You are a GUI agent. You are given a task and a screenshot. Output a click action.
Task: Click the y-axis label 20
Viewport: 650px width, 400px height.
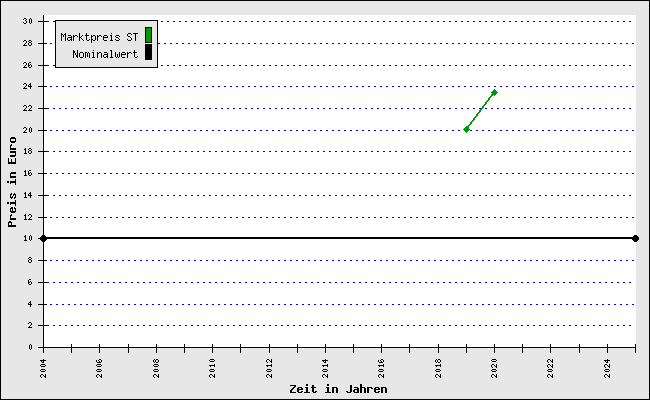click(28, 130)
